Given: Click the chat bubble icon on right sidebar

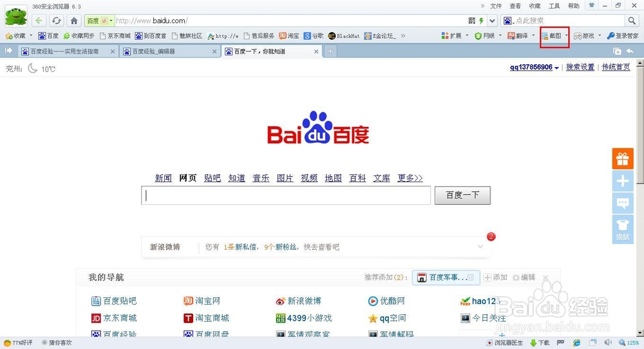Looking at the screenshot, I should click(623, 203).
